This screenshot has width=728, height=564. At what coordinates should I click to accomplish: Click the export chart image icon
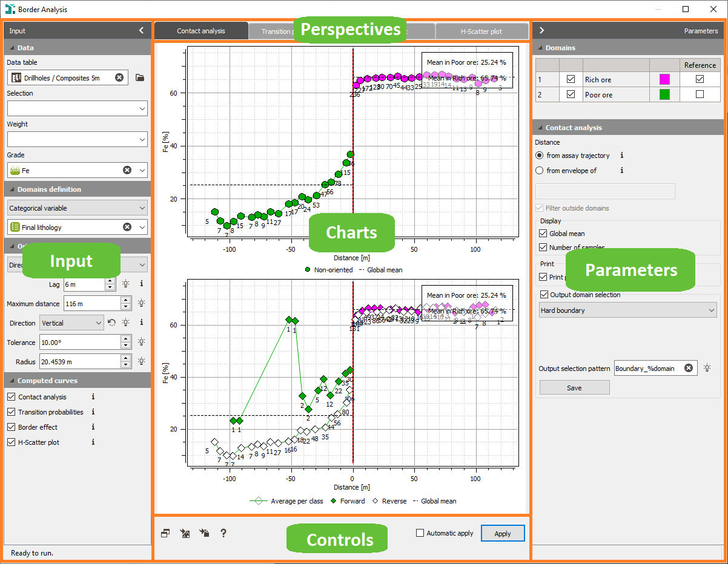pos(185,533)
